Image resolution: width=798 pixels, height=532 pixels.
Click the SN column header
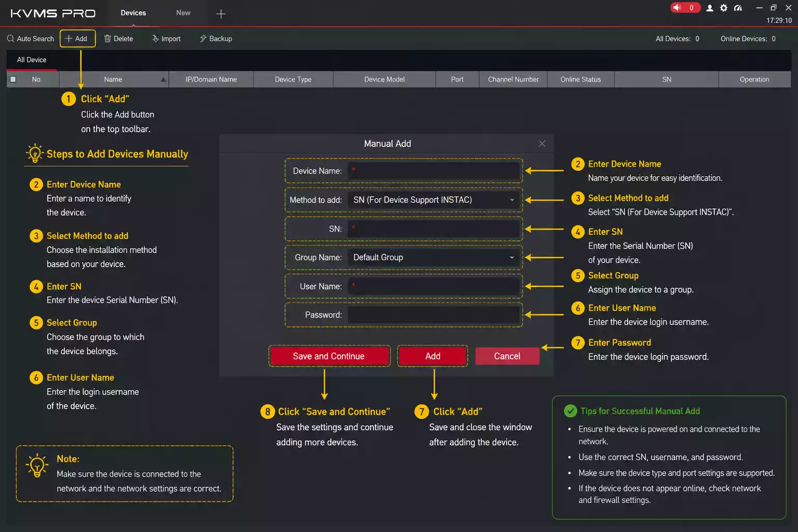pyautogui.click(x=667, y=79)
